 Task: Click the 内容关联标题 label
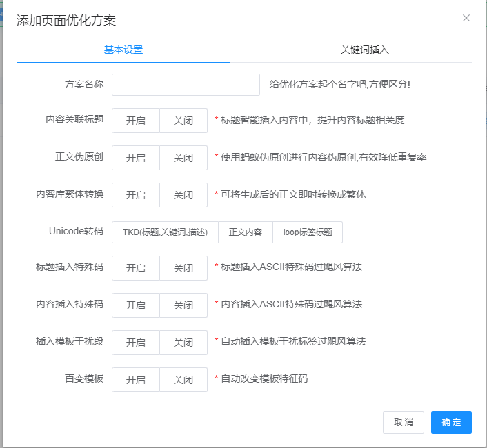[x=74, y=119]
